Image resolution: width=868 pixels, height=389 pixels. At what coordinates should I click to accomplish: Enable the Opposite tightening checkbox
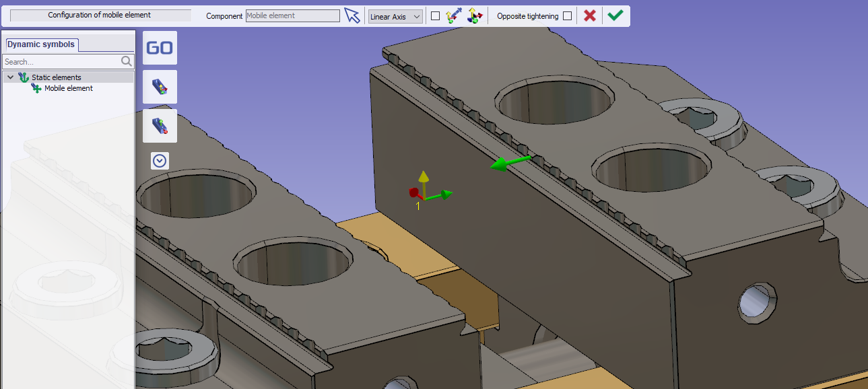(568, 16)
